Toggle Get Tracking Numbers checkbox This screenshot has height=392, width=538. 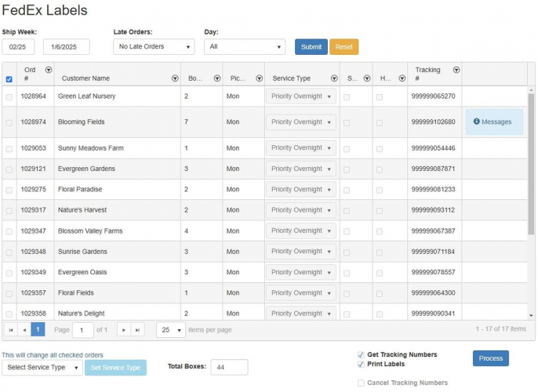pos(361,354)
